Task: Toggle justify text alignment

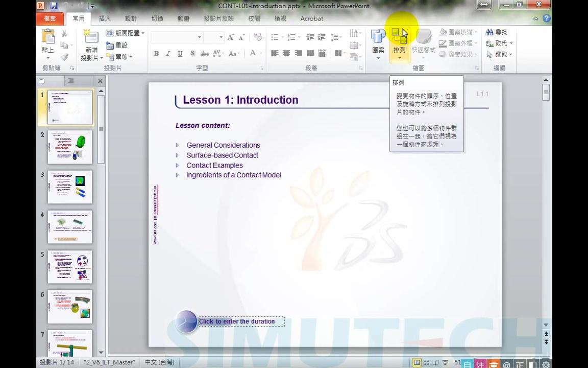Action: (310, 53)
